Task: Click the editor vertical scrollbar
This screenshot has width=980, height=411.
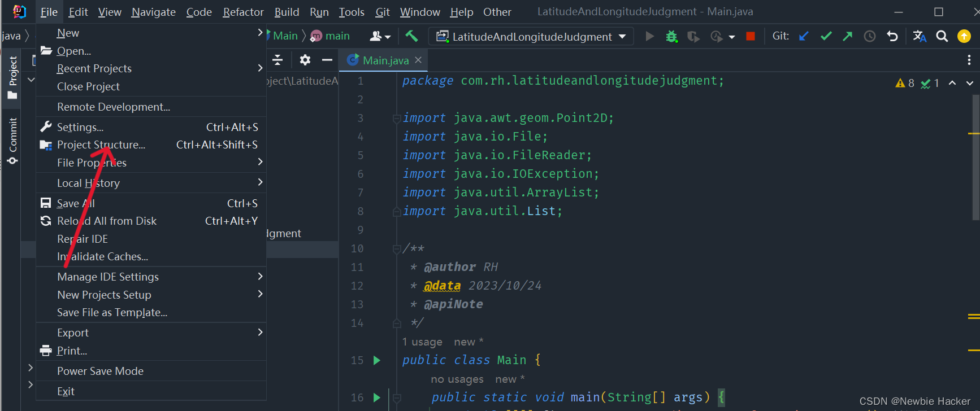Action: click(976, 156)
